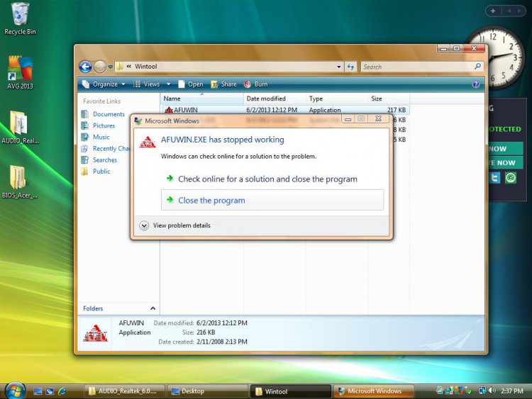The height and width of the screenshot is (399, 532).
Task: Click the Twitter icon in AVG gadget
Action: coord(494,178)
